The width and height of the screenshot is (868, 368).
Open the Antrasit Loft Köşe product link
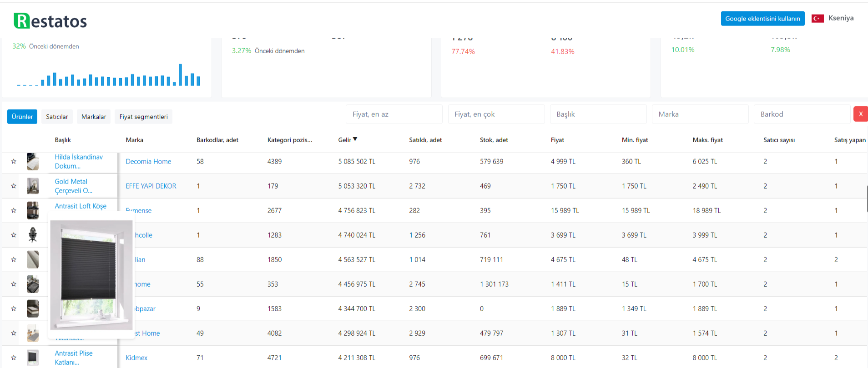coord(81,206)
